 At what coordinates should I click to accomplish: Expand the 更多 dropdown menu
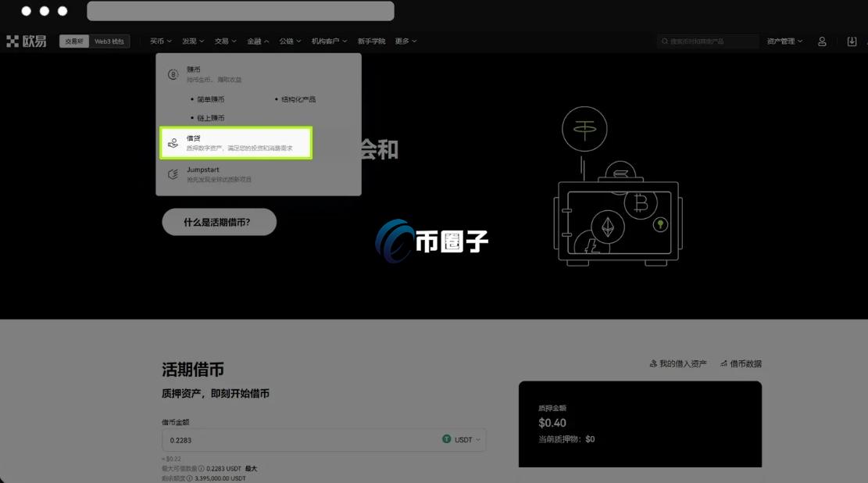pyautogui.click(x=405, y=41)
